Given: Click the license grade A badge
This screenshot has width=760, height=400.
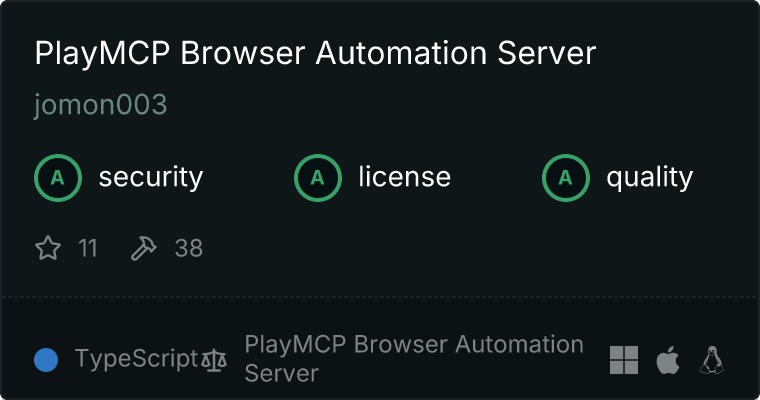Looking at the screenshot, I should tap(318, 178).
